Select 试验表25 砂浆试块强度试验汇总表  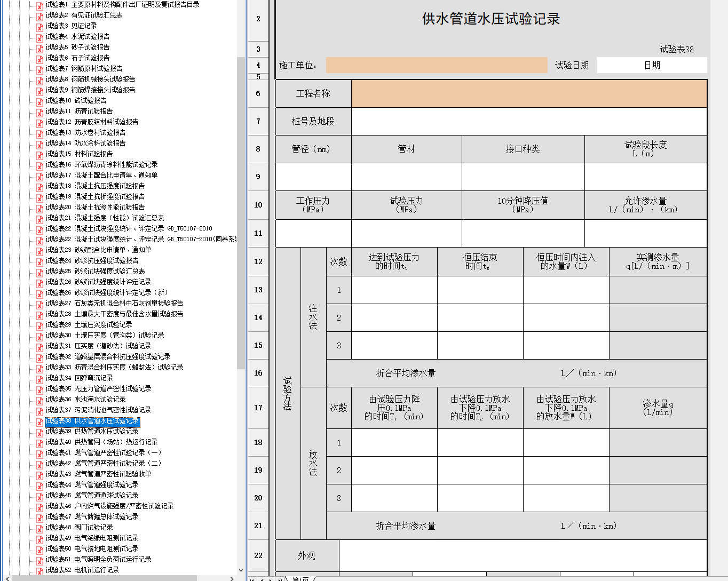pos(95,271)
